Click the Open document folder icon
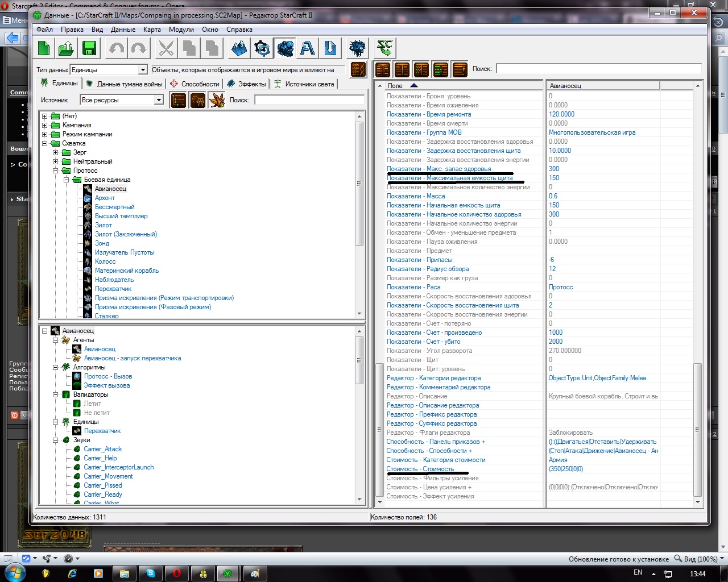 [x=67, y=48]
